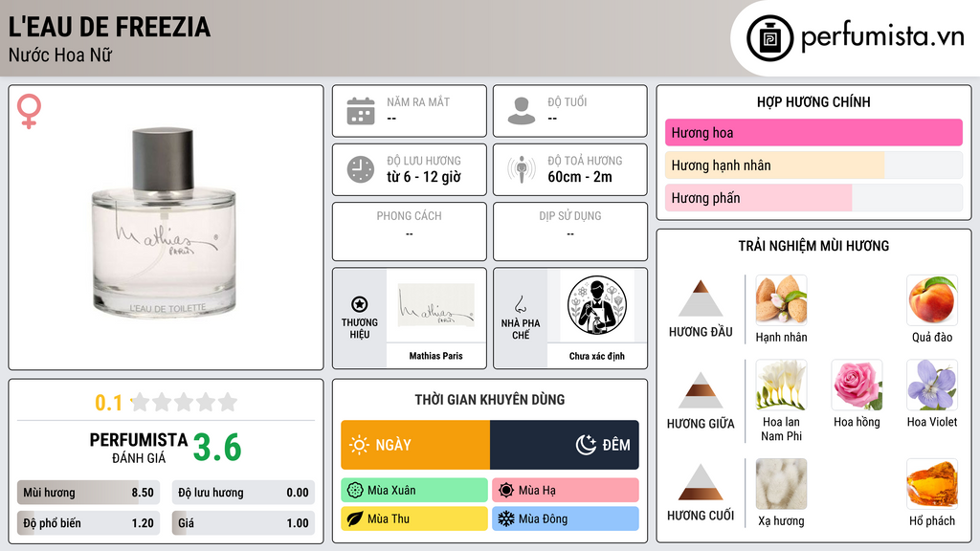980x551 pixels.
Task: Select the Mùa Xuân season chip
Action: pyautogui.click(x=414, y=491)
